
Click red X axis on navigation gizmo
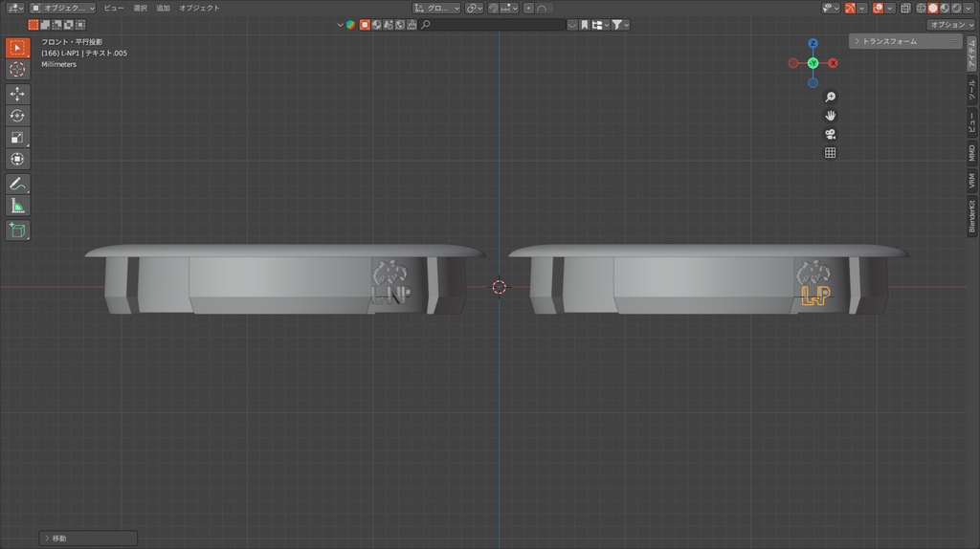tap(833, 63)
